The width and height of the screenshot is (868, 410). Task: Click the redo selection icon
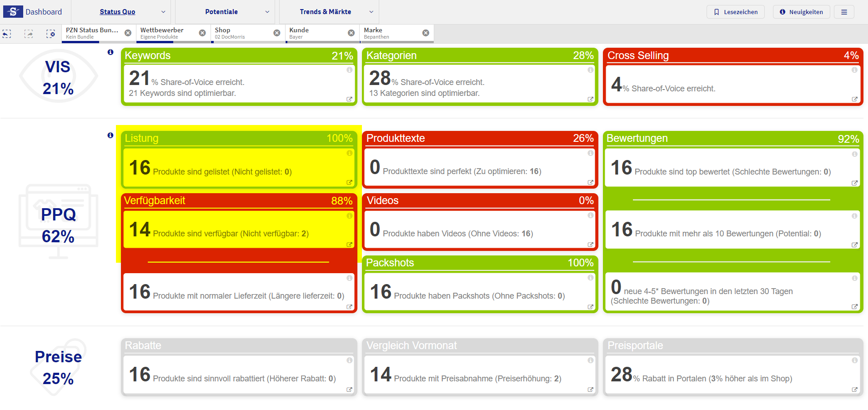tap(29, 34)
